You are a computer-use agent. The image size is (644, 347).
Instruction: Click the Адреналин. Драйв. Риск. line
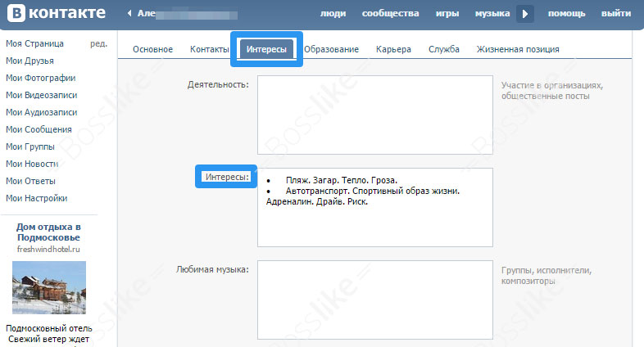tap(316, 202)
